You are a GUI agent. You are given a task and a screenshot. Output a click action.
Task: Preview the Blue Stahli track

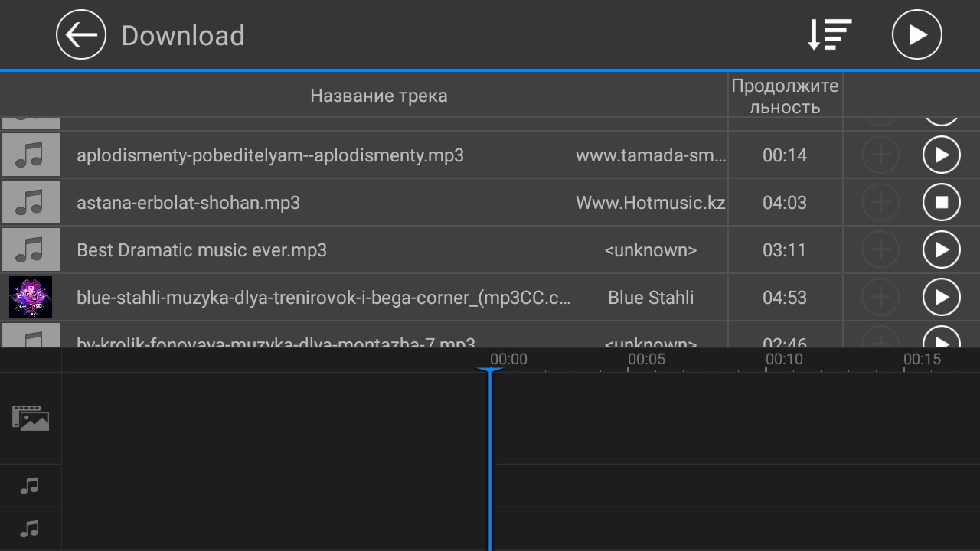[x=941, y=298]
